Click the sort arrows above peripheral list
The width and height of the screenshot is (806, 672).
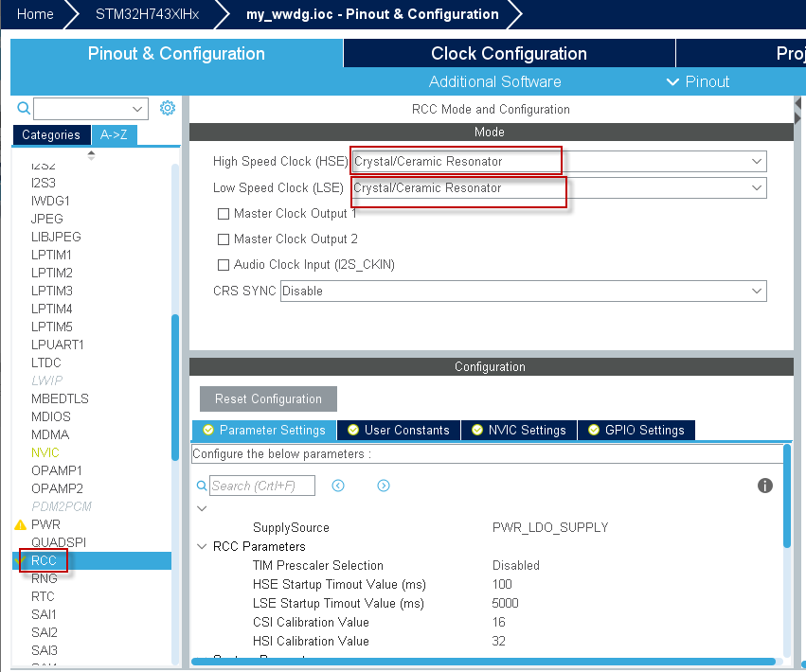click(91, 155)
